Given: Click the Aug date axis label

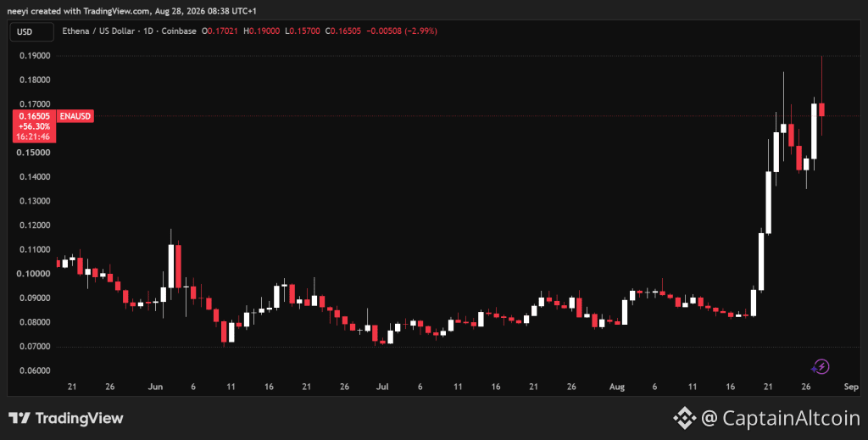Looking at the screenshot, I should tap(617, 387).
